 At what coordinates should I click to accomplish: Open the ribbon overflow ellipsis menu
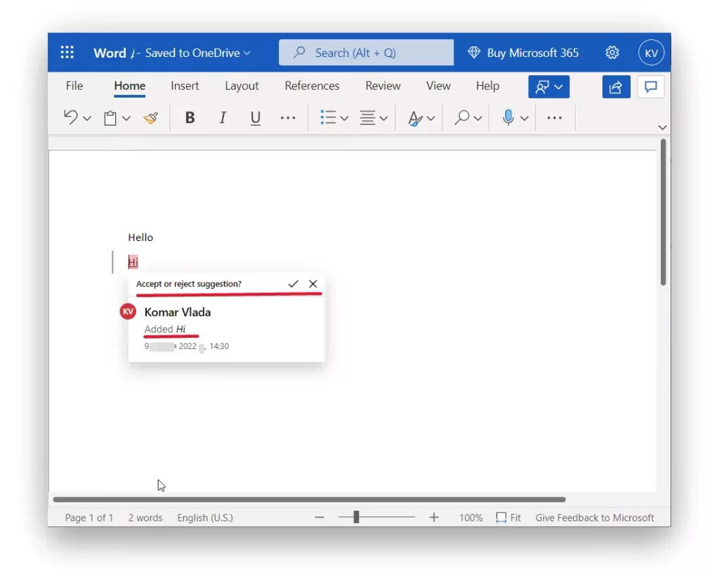click(555, 118)
